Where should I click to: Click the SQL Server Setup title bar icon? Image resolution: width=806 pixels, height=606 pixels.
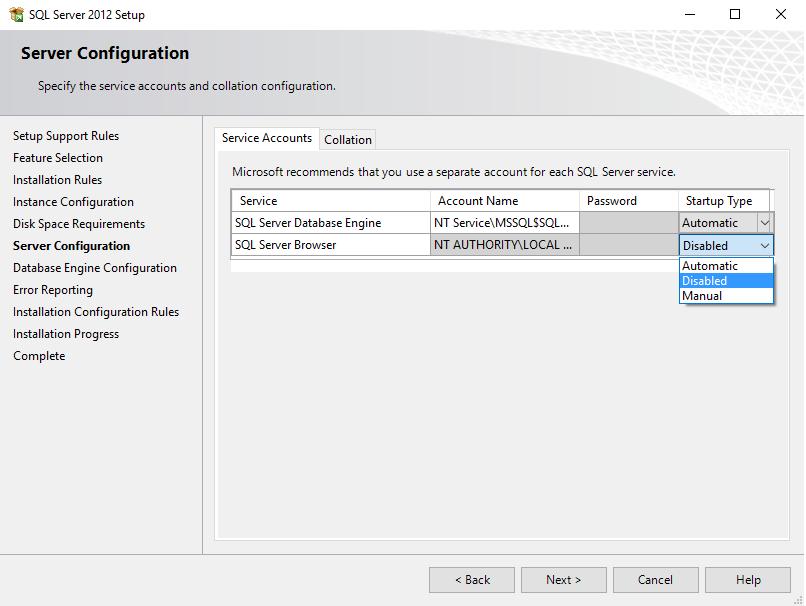[x=16, y=15]
